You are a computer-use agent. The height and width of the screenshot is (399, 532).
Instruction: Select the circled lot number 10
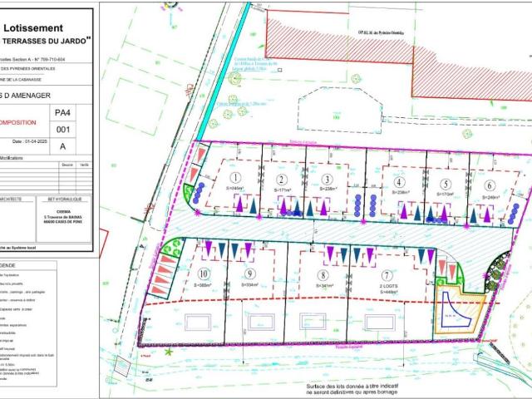click(x=203, y=273)
